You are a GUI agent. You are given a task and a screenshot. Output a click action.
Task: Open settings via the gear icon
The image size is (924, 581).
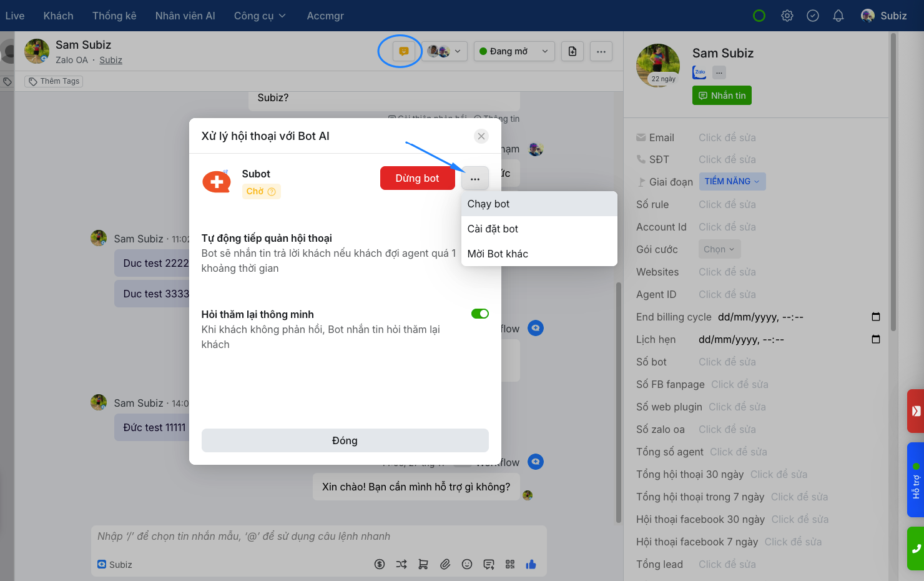(787, 16)
